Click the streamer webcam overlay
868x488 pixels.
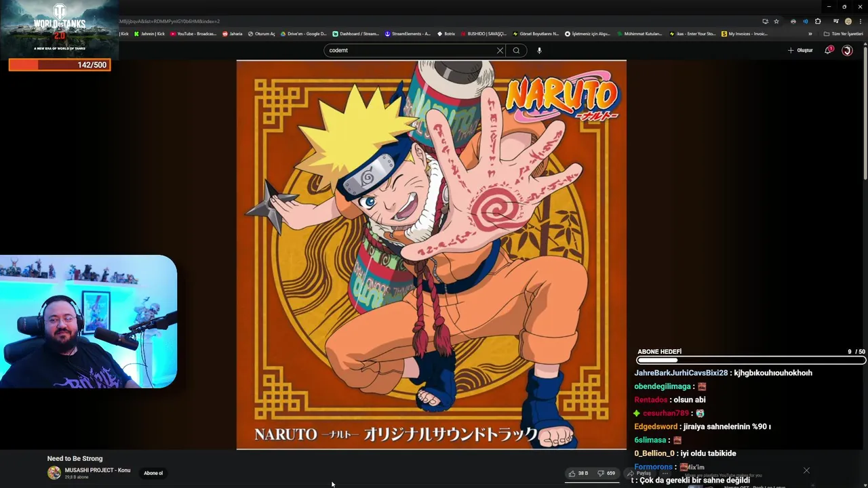coord(88,321)
